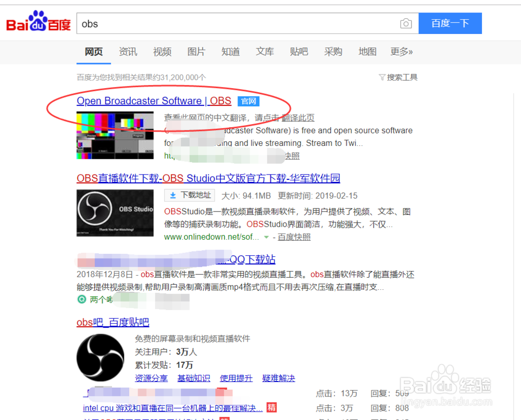This screenshot has height=420, width=521.
Task: Click the 官网 official site badge
Action: [249, 101]
